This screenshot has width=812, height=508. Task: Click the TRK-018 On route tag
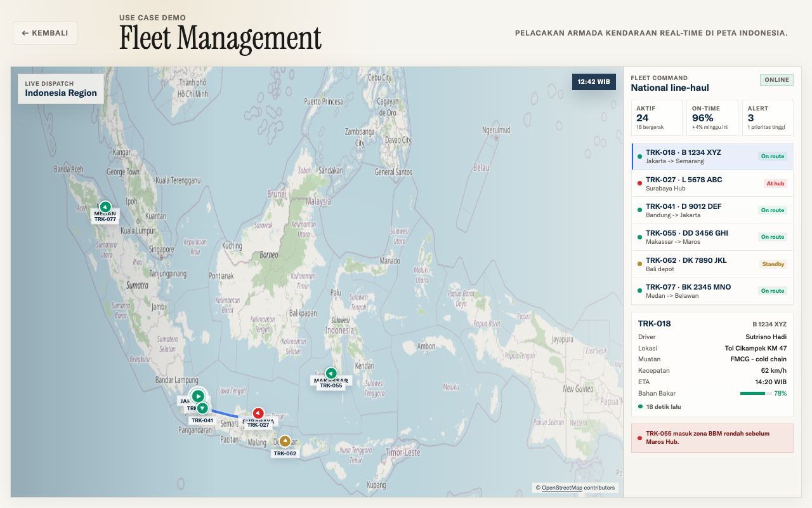[773, 156]
